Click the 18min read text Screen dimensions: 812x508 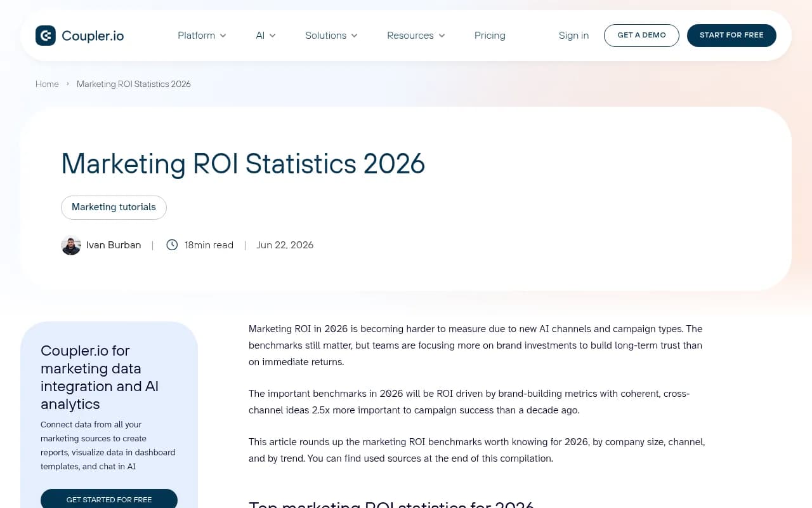pyautogui.click(x=209, y=245)
